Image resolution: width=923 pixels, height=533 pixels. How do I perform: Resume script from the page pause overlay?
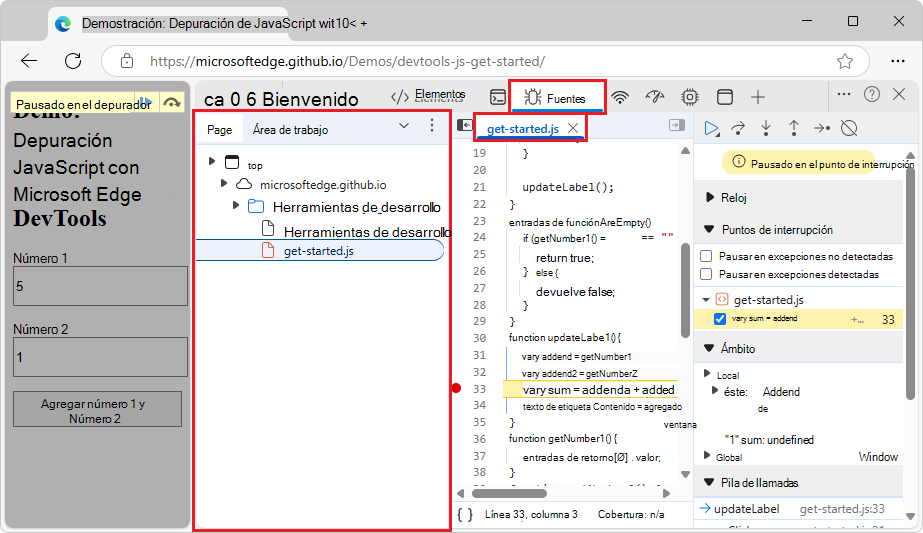tap(145, 102)
